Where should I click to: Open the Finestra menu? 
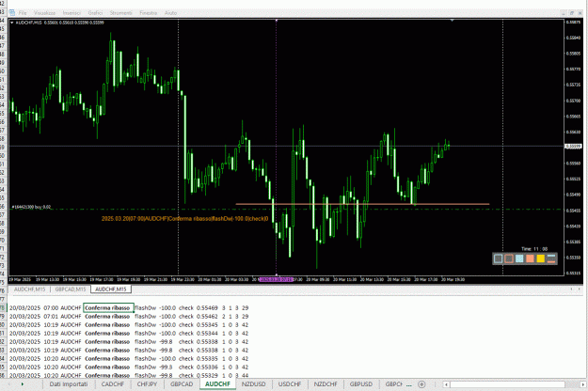tap(148, 13)
